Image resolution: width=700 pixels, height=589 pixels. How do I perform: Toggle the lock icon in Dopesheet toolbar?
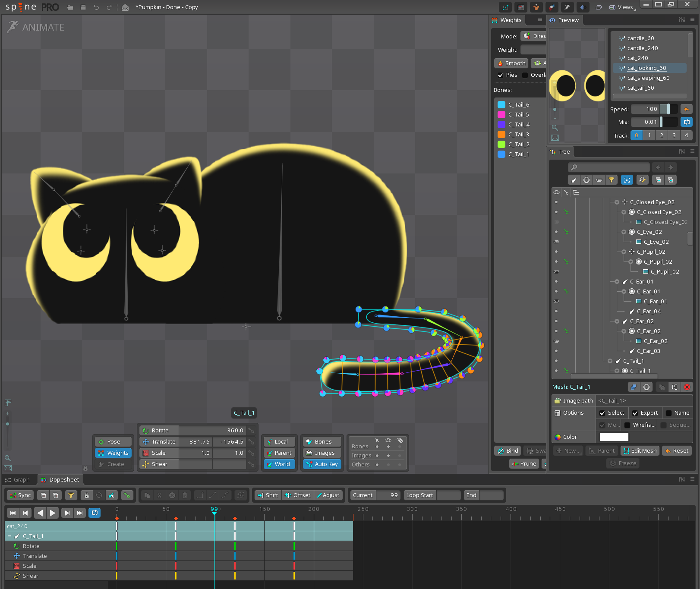[x=87, y=495]
